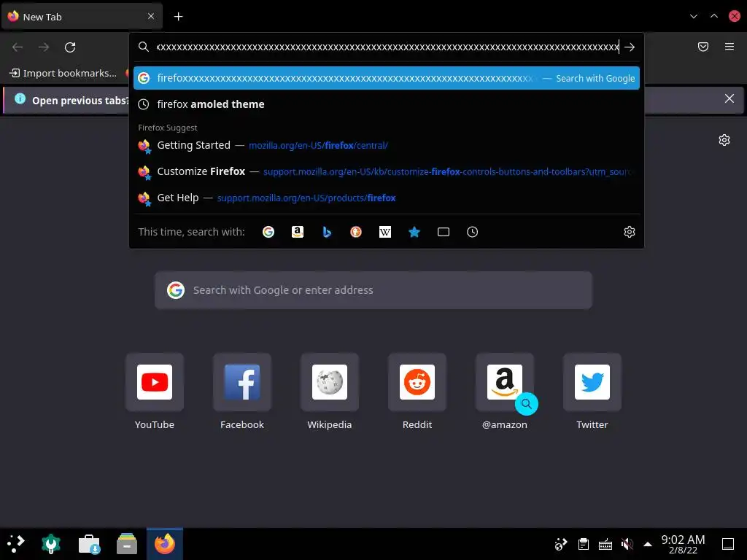
Task: Search this time with Bing icon
Action: pyautogui.click(x=327, y=232)
